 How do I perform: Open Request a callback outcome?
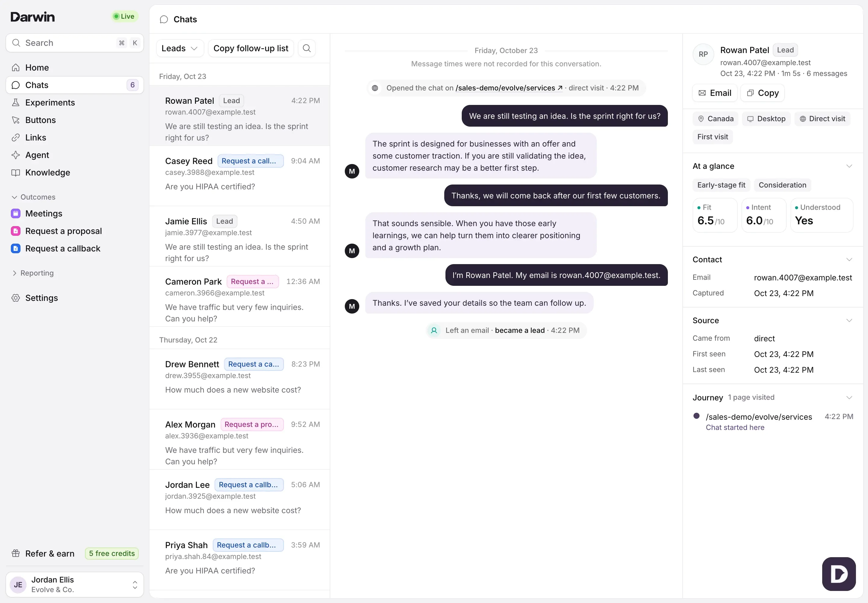click(74, 249)
